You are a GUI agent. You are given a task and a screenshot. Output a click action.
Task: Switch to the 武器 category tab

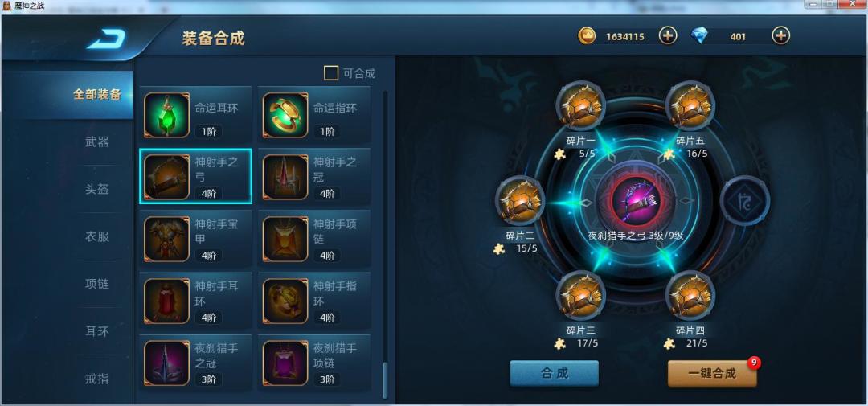[97, 141]
